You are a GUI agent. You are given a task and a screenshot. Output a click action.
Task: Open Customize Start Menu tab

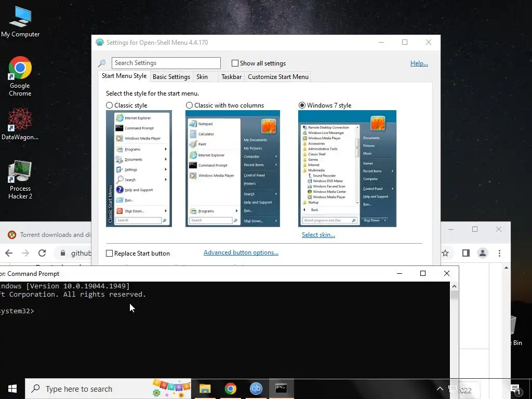[x=278, y=77]
